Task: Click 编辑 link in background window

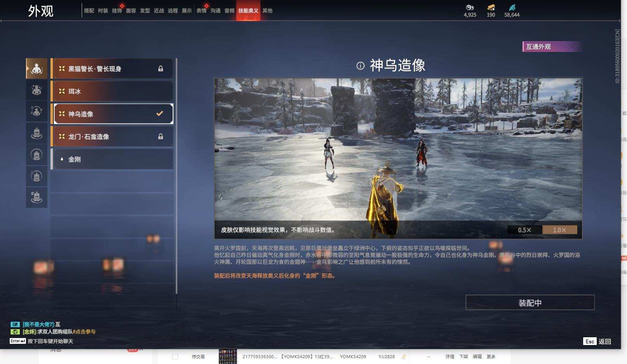Action: point(477,357)
